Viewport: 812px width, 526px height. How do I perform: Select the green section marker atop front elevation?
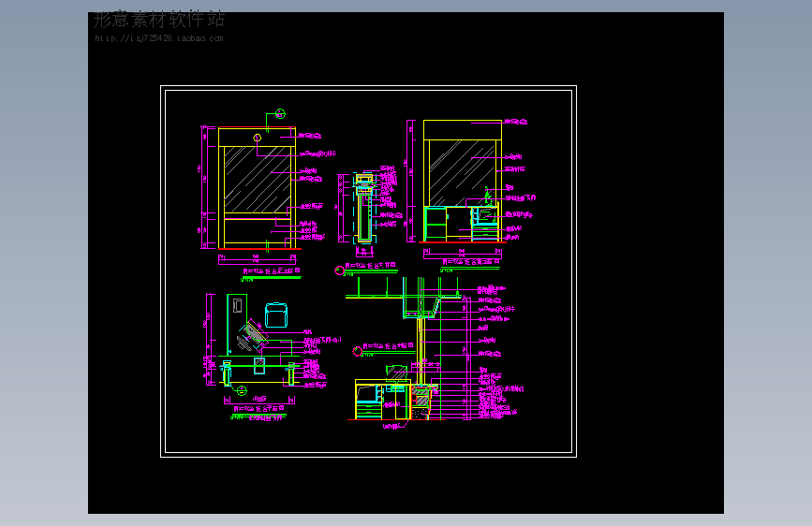280,113
